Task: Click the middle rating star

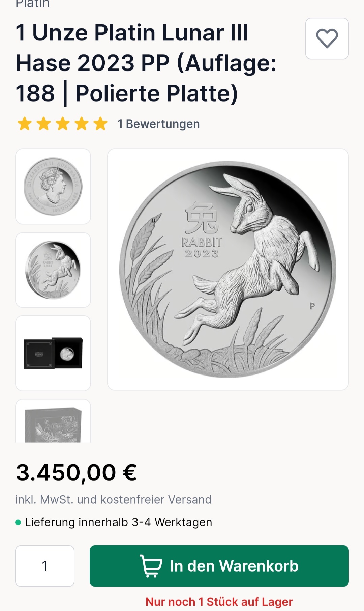Action: click(62, 124)
